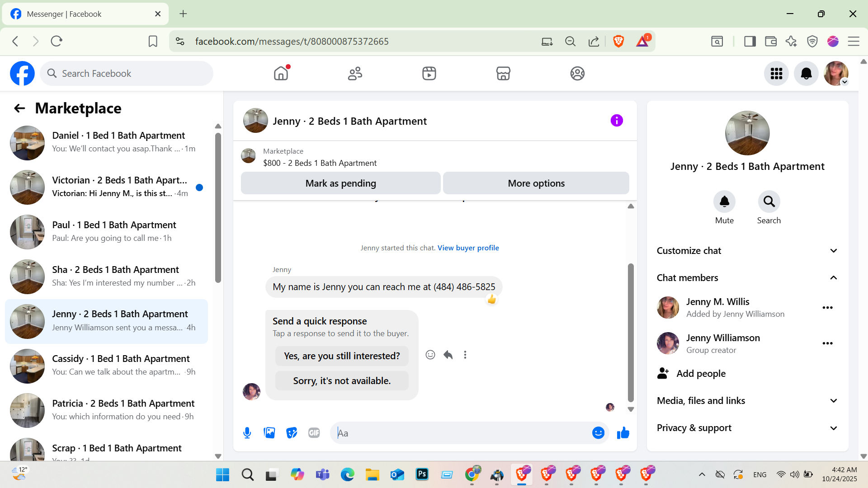Open the Reels video icon
This screenshot has height=488, width=868.
[x=429, y=73]
